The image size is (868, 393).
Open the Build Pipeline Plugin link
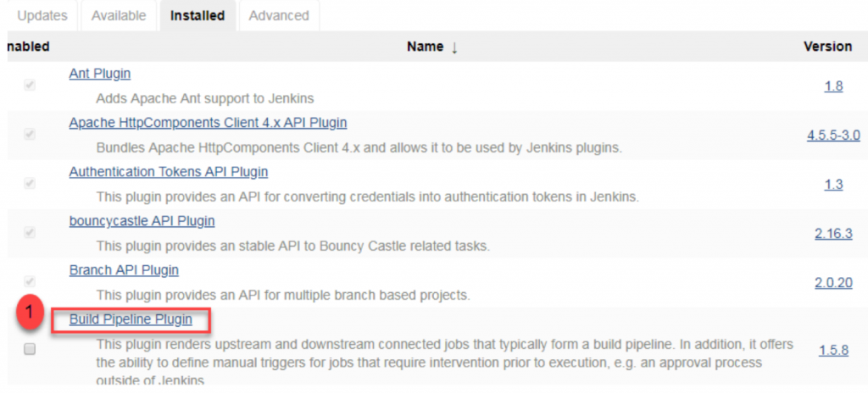click(x=131, y=319)
